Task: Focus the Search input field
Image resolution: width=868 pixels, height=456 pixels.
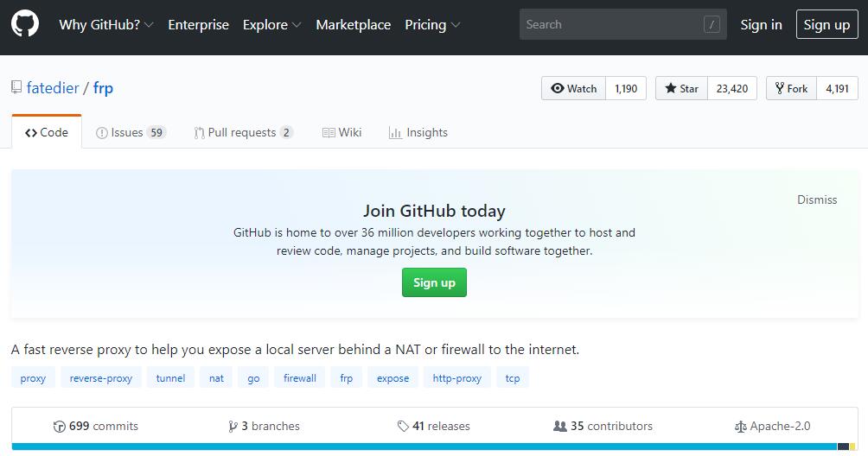Action: (610, 24)
